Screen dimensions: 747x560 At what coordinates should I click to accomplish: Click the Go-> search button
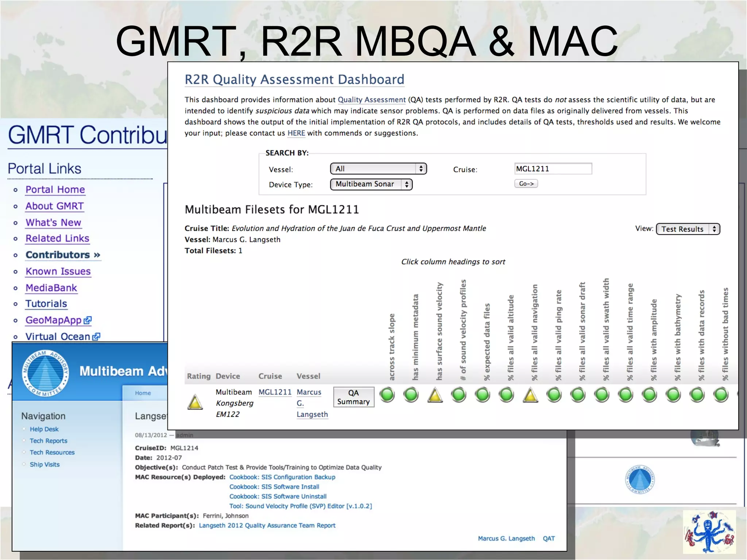pyautogui.click(x=526, y=183)
